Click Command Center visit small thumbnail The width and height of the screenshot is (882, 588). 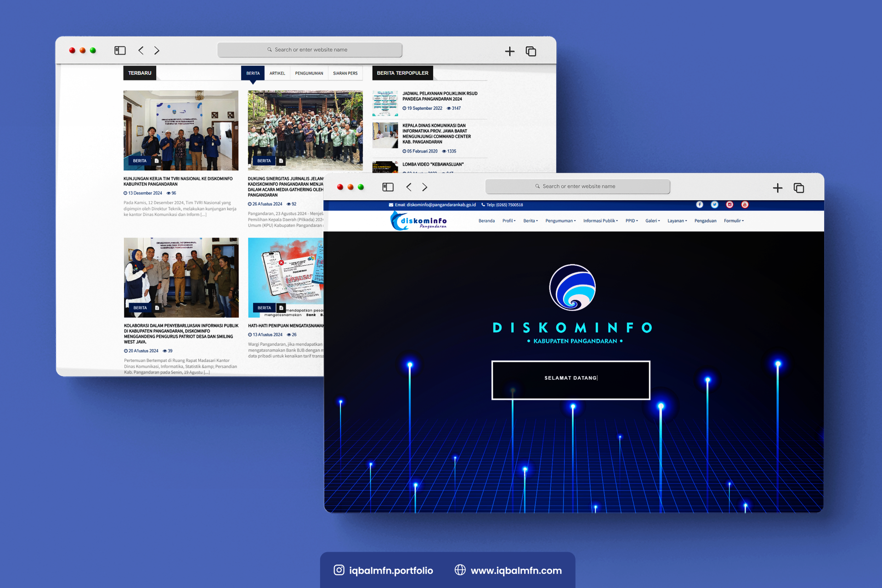pyautogui.click(x=385, y=135)
